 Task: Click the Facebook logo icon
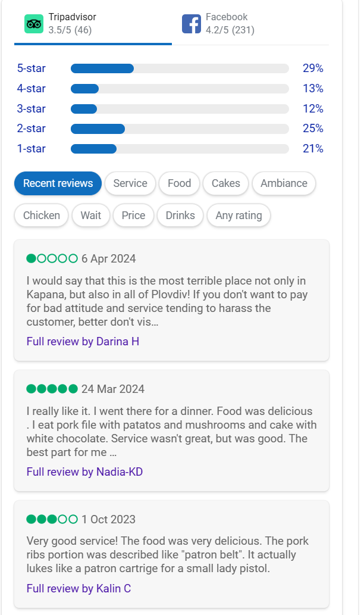coord(192,24)
